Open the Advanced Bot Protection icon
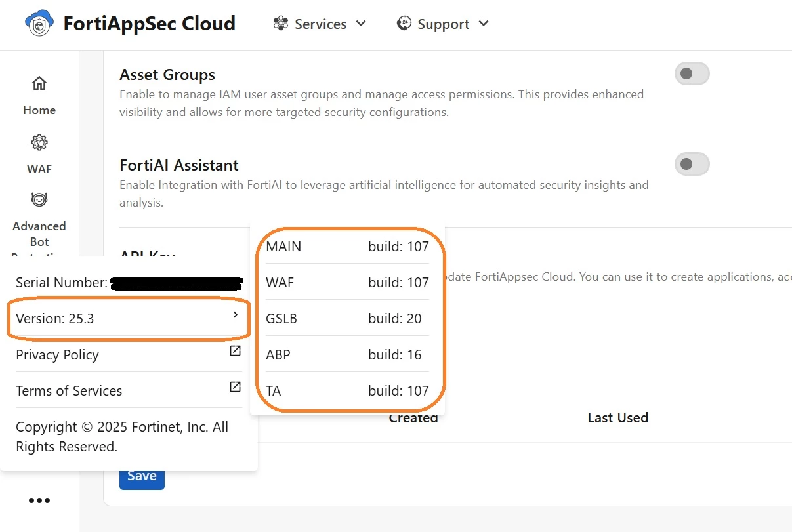 pyautogui.click(x=39, y=199)
